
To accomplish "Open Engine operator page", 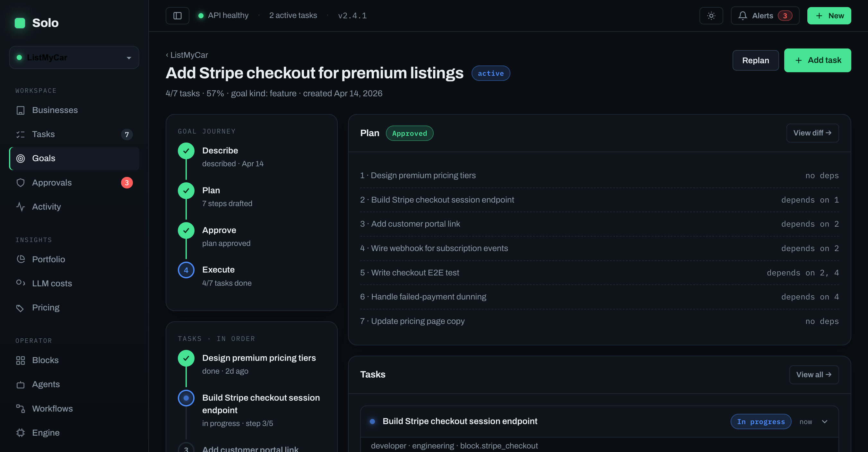I will 74,432.
